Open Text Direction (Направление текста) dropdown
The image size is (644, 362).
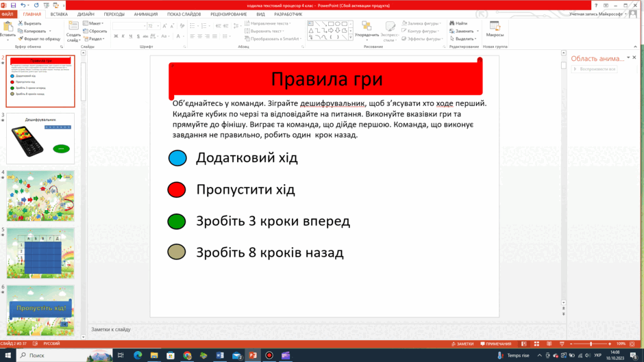coord(268,23)
